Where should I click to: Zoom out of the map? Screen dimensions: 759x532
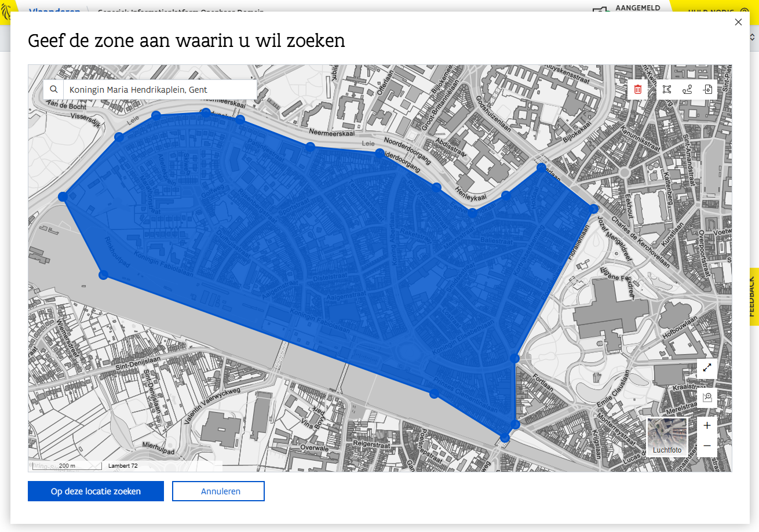pyautogui.click(x=707, y=446)
